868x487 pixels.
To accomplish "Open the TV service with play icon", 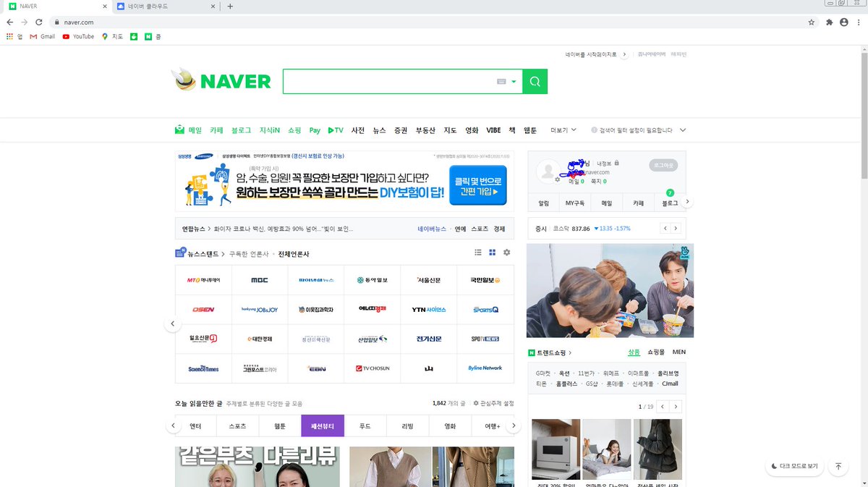I will tap(336, 130).
